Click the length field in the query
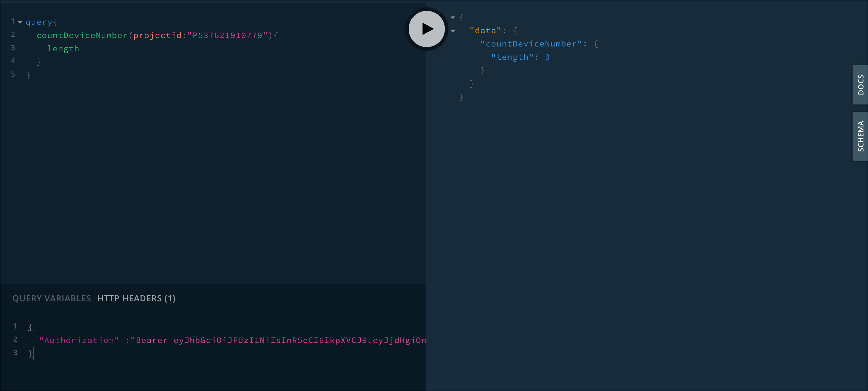The height and width of the screenshot is (391, 868). [63, 49]
